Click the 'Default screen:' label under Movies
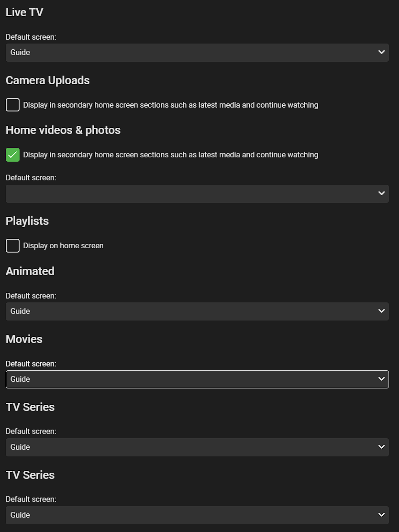The width and height of the screenshot is (399, 532). click(x=31, y=364)
